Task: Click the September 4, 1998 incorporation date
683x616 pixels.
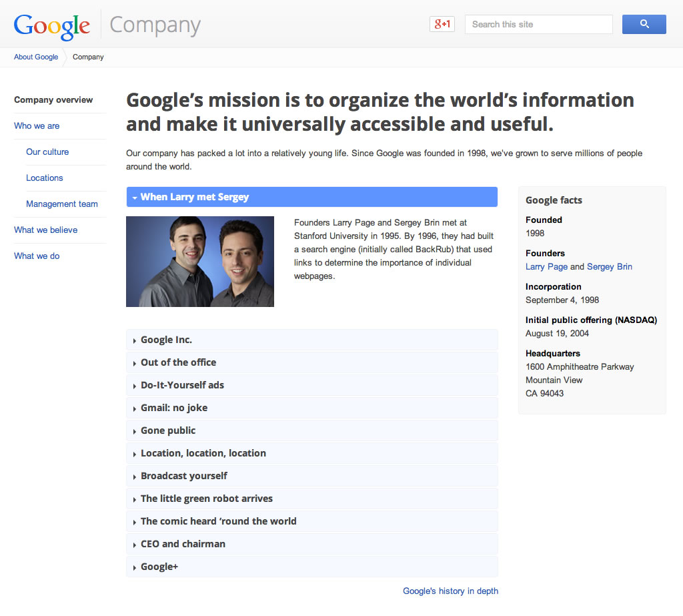Action: click(x=562, y=300)
